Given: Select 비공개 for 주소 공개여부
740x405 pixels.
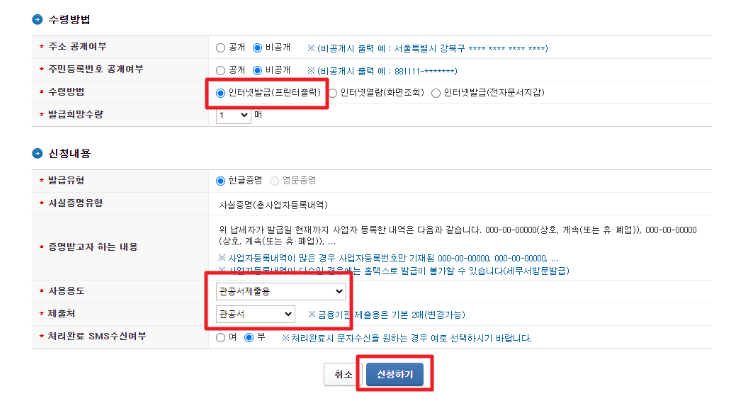Looking at the screenshot, I should click(257, 48).
